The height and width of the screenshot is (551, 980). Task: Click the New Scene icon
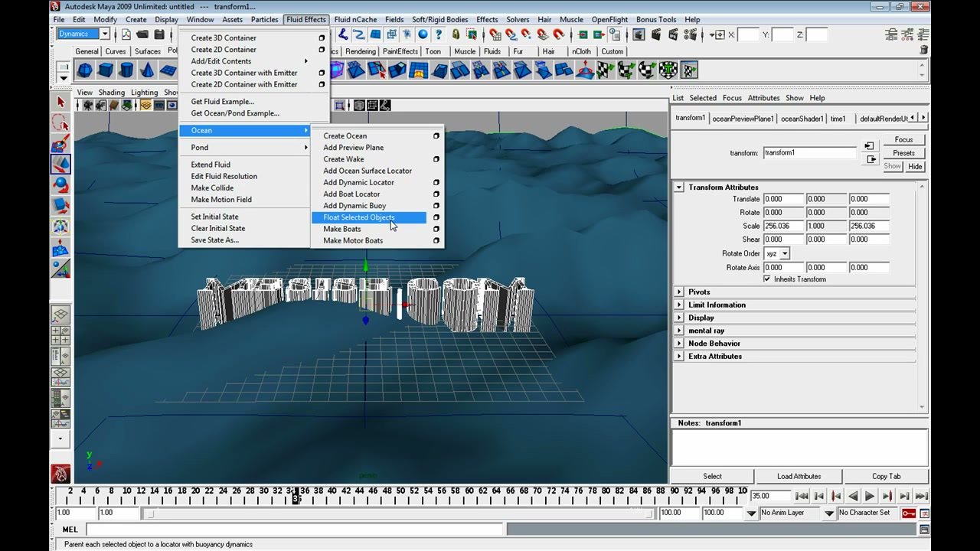coord(126,34)
